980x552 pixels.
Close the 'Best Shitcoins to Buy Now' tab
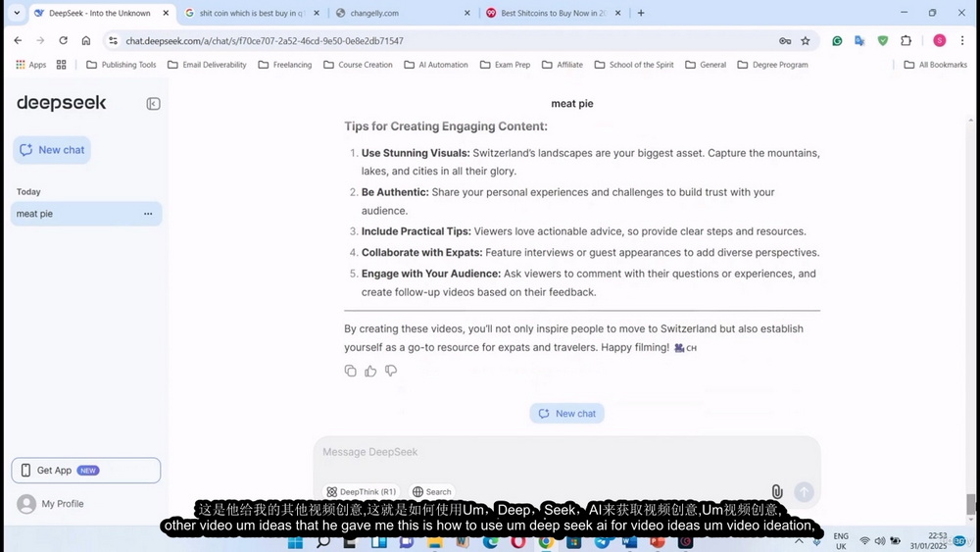[x=618, y=13]
